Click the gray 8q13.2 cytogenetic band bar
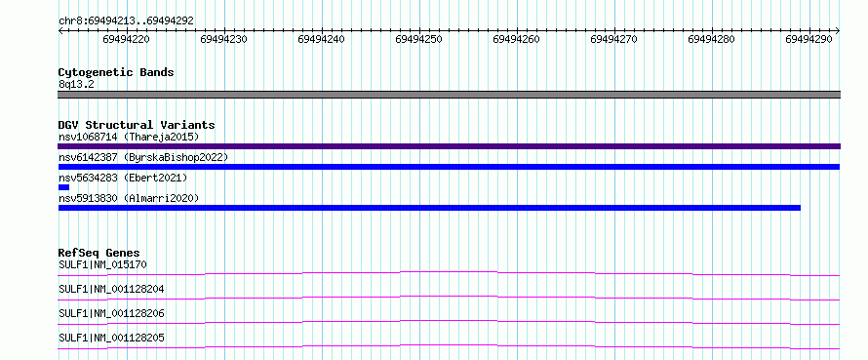Viewport: 868px width, 360px height. (x=449, y=95)
